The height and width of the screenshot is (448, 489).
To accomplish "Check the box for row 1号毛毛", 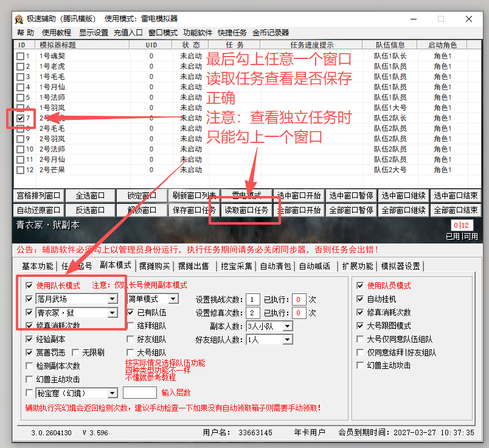I will (21, 77).
